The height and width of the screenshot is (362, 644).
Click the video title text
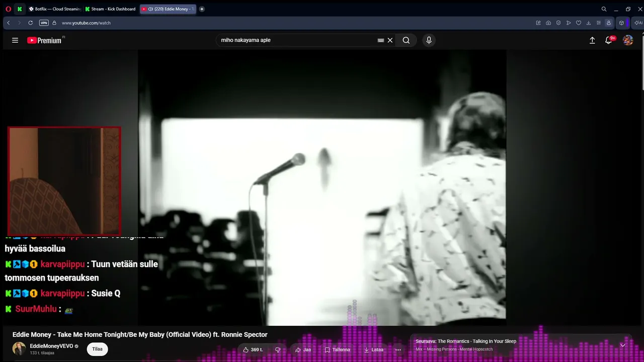pos(140,334)
